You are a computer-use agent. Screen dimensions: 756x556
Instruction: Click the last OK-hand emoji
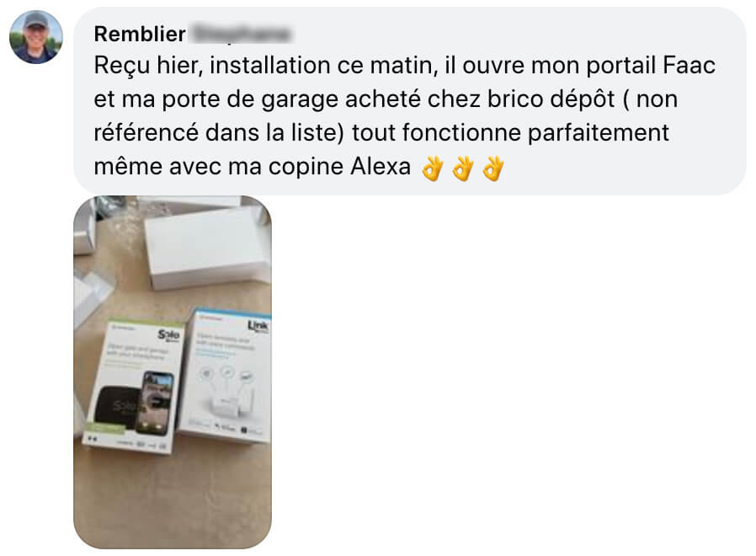point(493,168)
